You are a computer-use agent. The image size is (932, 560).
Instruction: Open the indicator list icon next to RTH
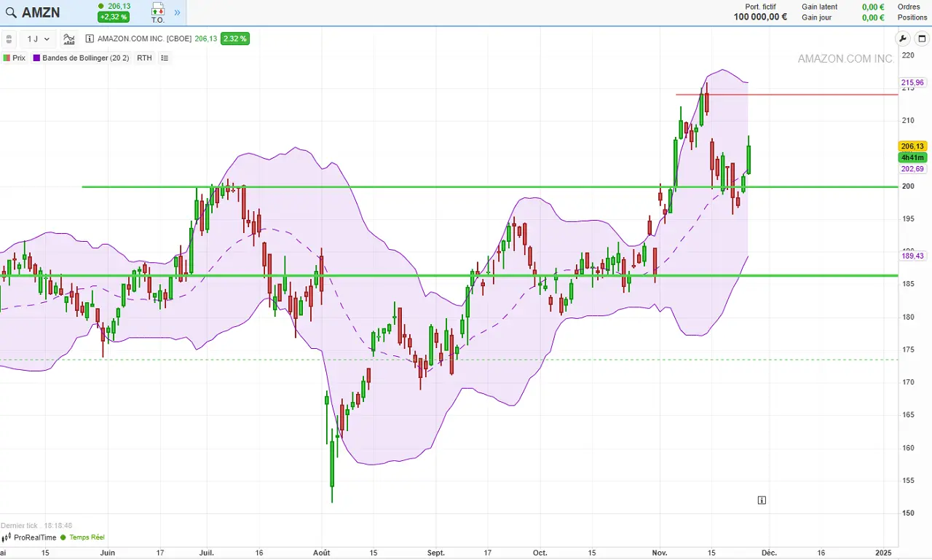click(x=165, y=58)
